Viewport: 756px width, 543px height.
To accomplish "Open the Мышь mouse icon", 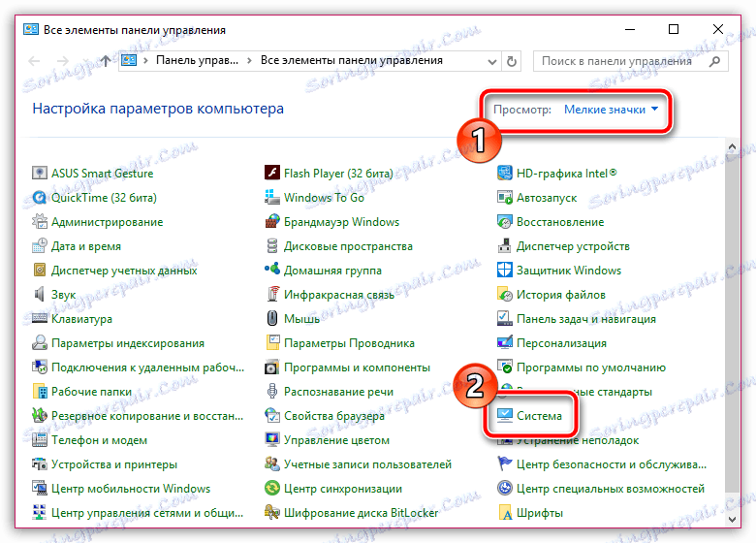I will point(272,319).
